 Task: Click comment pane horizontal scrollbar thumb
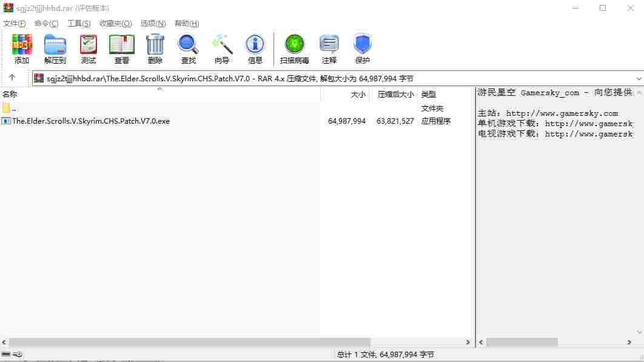click(x=522, y=342)
